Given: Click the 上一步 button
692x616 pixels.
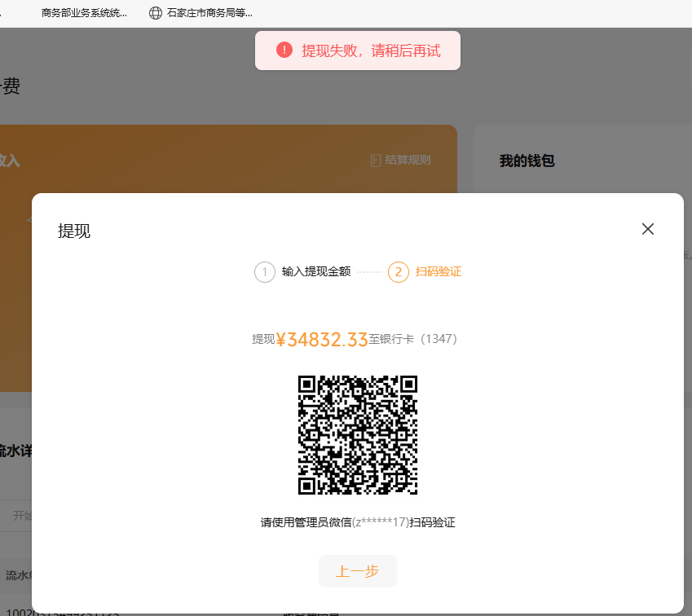Looking at the screenshot, I should coord(358,571).
